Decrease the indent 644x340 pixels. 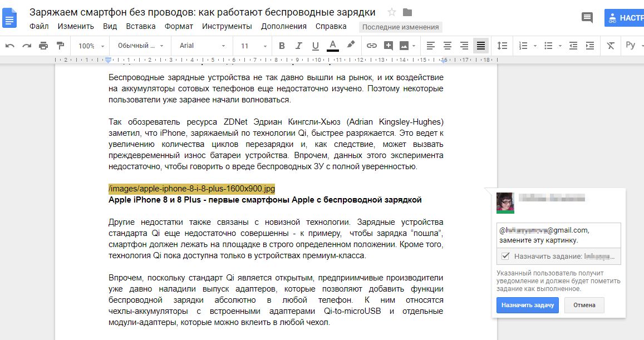coord(573,46)
